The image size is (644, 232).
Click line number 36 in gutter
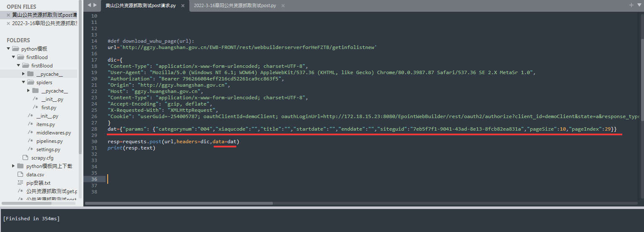pyautogui.click(x=94, y=179)
